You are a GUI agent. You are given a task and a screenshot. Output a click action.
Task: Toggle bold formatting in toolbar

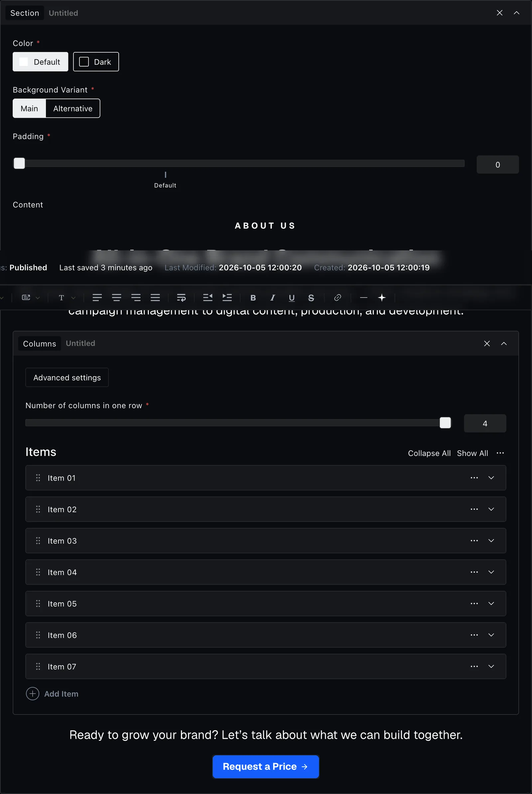click(253, 298)
